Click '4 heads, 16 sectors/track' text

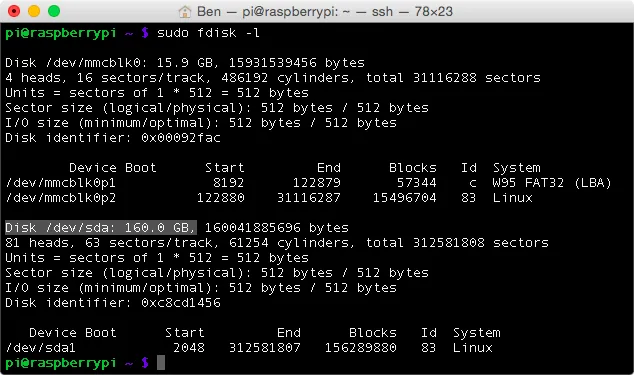pyautogui.click(x=108, y=78)
